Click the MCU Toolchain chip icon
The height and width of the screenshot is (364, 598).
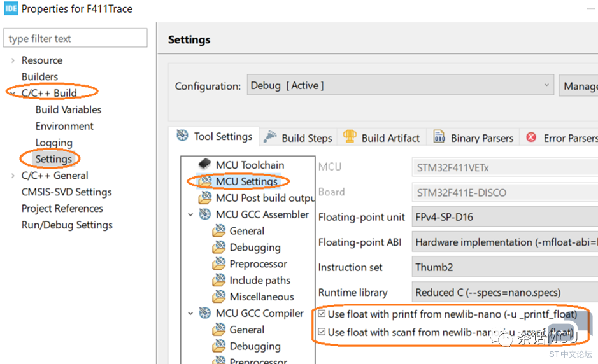[204, 164]
